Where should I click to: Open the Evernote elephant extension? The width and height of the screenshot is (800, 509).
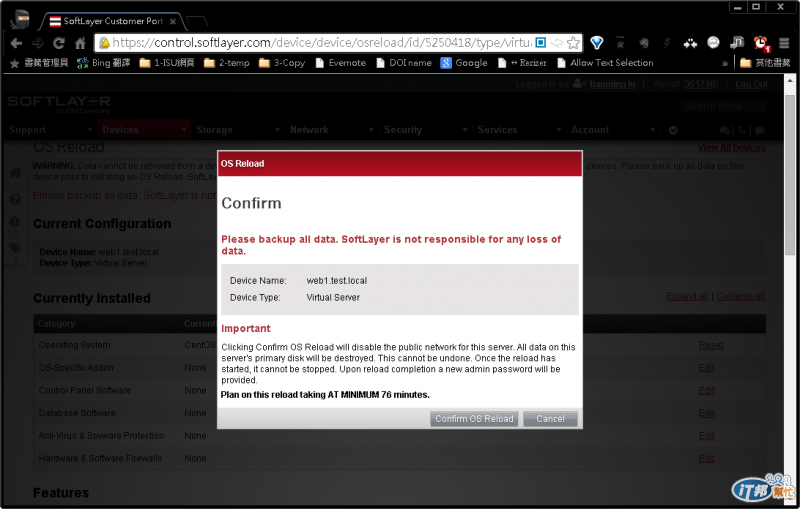[x=644, y=43]
